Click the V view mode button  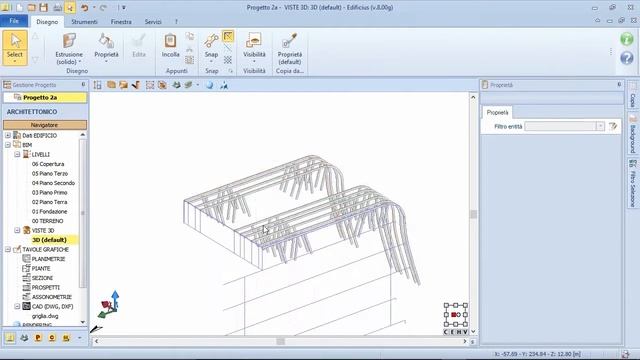pos(465,332)
